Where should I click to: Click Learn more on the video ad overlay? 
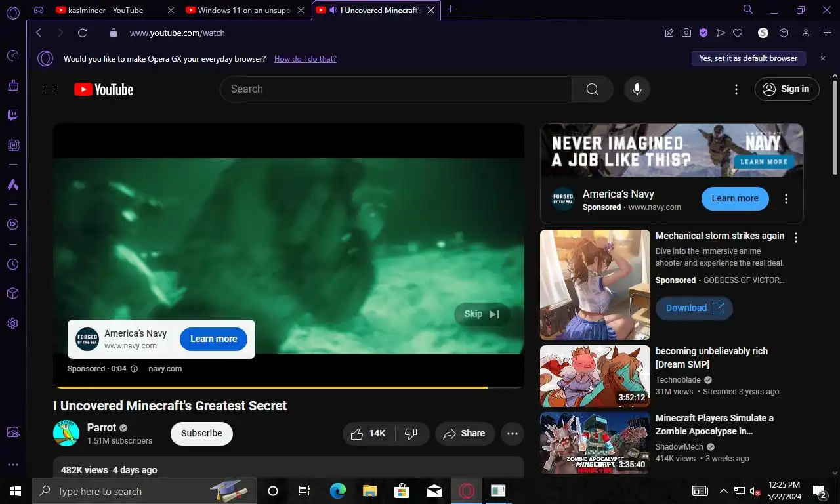tap(213, 339)
